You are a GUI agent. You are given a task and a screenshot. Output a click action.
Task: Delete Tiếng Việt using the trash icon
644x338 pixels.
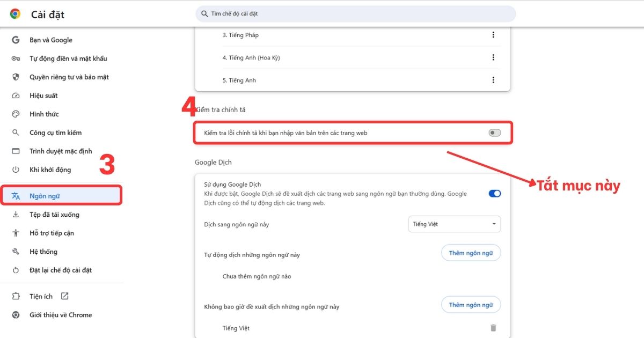pos(493,328)
